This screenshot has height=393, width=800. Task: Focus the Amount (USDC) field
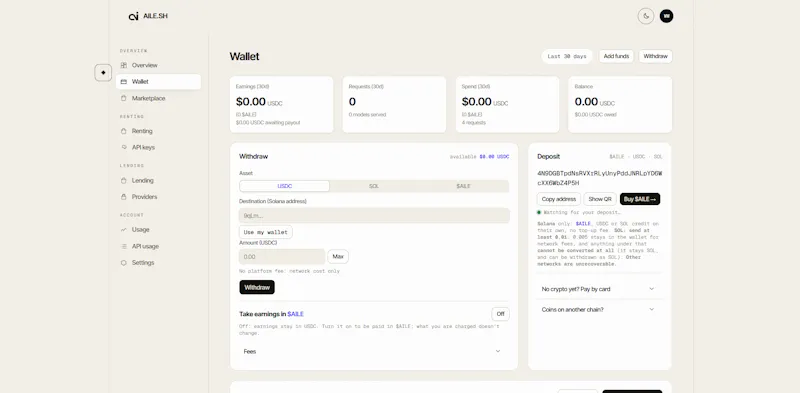click(282, 257)
